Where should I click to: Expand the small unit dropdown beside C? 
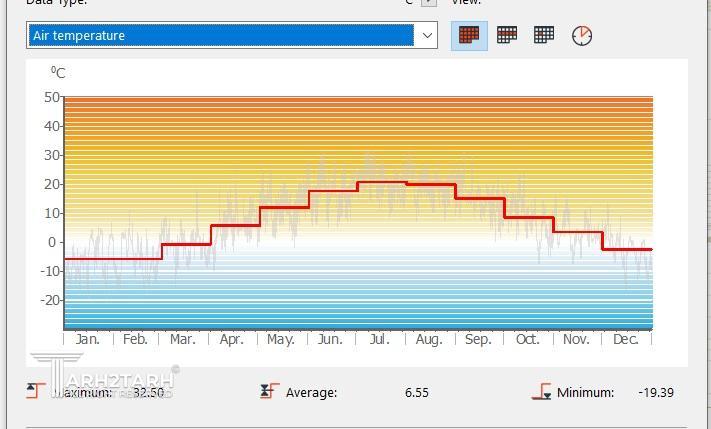(428, 3)
